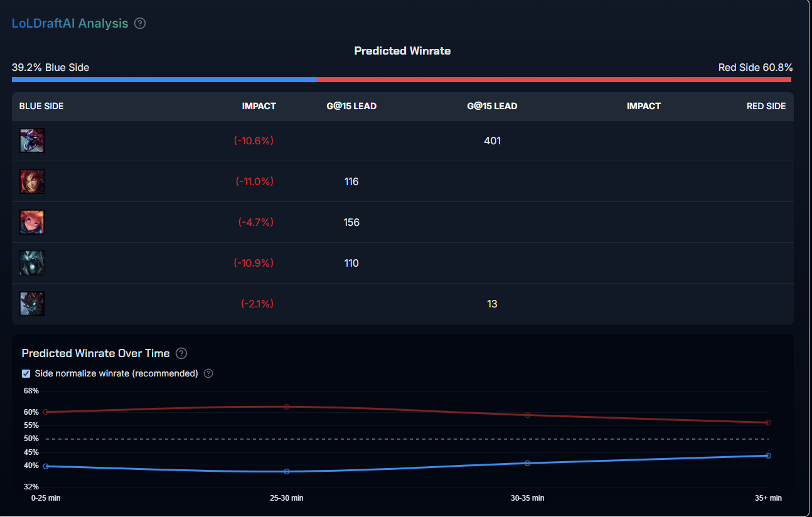The height and width of the screenshot is (517, 812).
Task: Click the blue portion of the winrate bar
Action: [x=164, y=80]
